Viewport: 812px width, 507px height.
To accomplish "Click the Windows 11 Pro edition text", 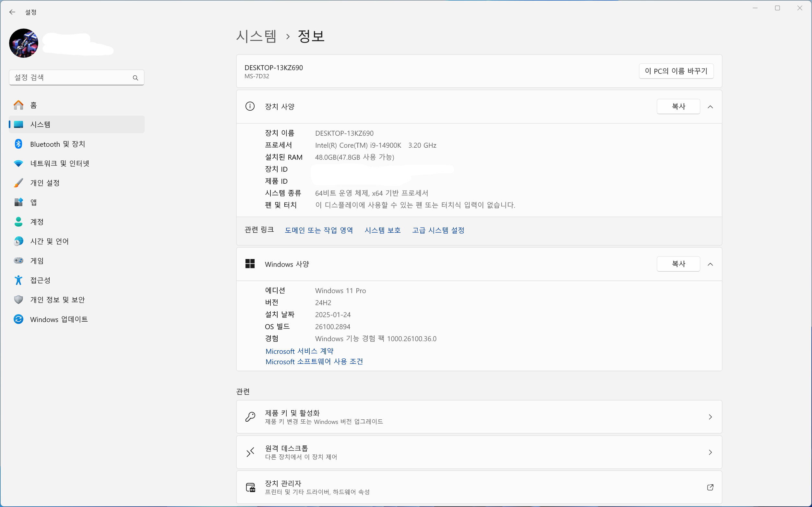I will coord(340,291).
